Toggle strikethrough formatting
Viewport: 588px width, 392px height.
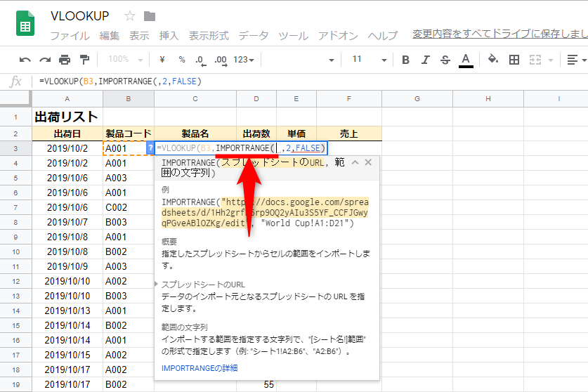445,60
